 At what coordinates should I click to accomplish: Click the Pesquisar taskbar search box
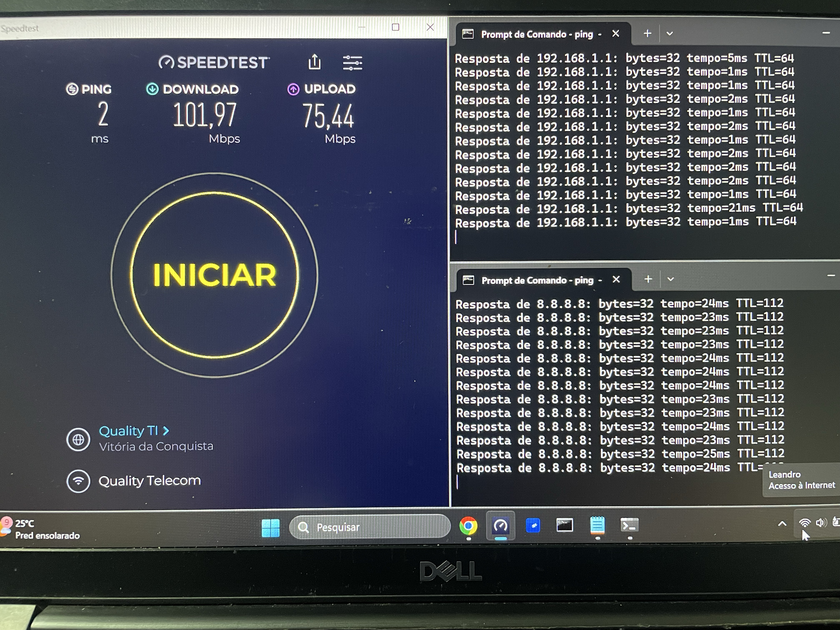click(370, 527)
